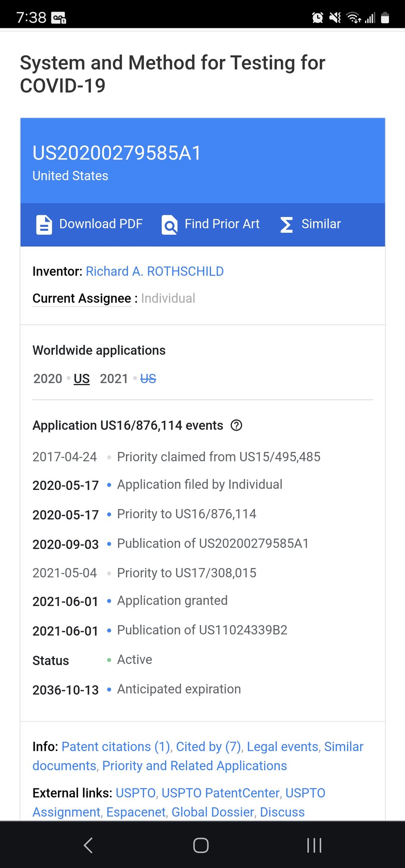Tap the Download PDF document icon
The image size is (405, 868).
[x=44, y=225]
